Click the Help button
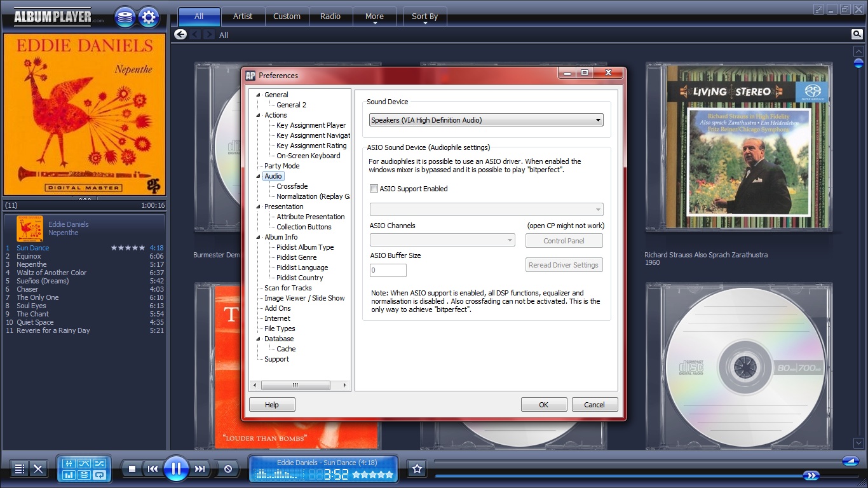 (272, 405)
